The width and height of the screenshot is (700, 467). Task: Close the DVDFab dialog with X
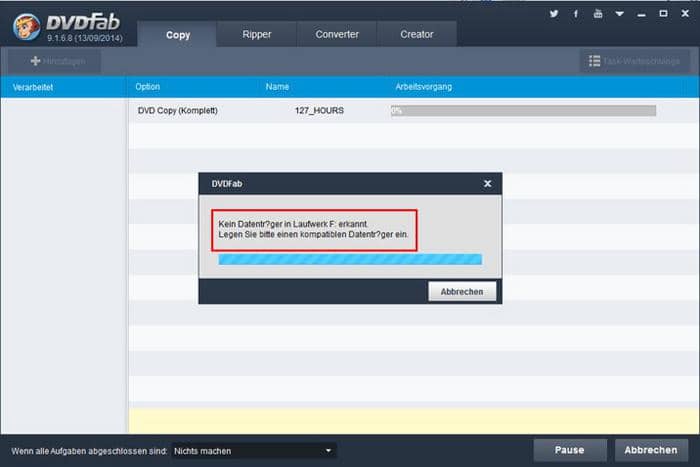488,183
